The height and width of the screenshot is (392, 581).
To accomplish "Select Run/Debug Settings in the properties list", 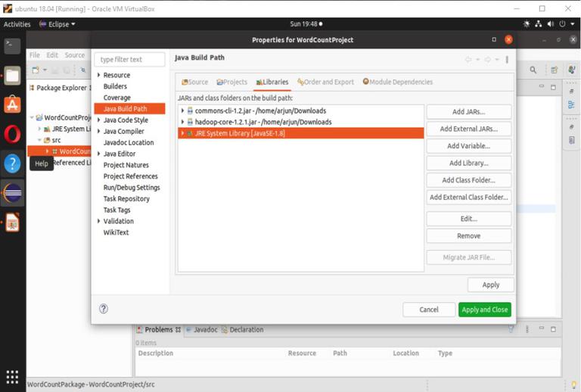I will pyautogui.click(x=132, y=188).
